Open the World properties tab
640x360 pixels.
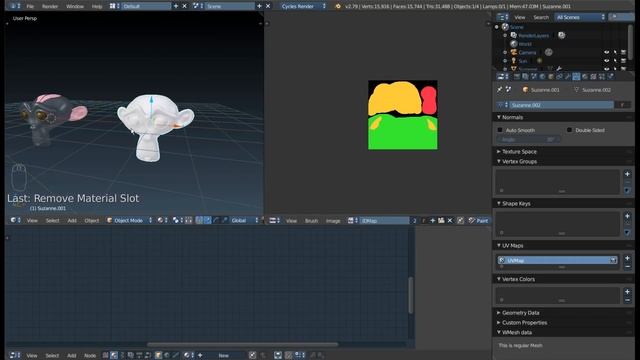point(542,76)
